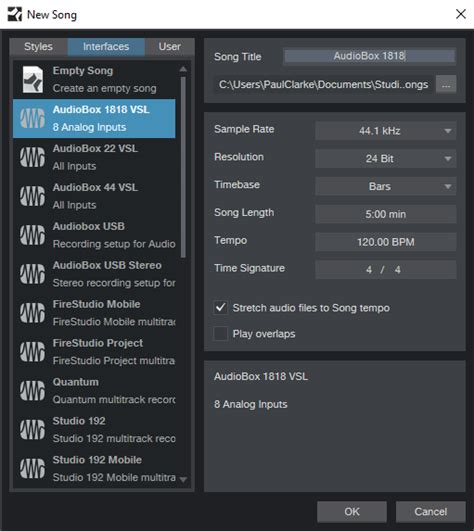The height and width of the screenshot is (531, 474).
Task: Click the Quantum template waveform icon
Action: tap(32, 391)
